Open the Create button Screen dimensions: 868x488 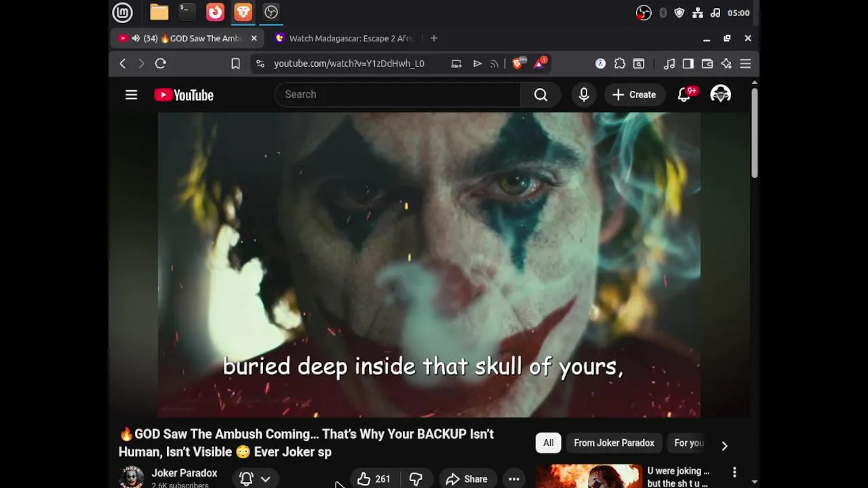pos(634,95)
